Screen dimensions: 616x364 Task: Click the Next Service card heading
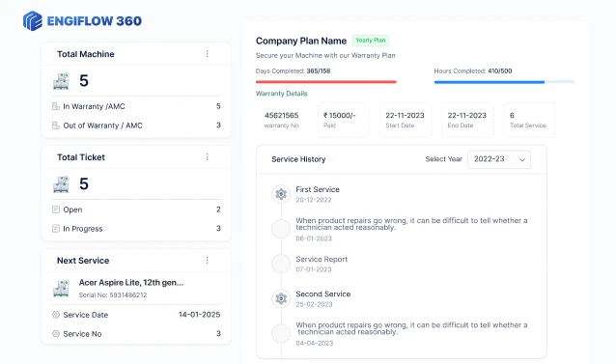(x=83, y=261)
